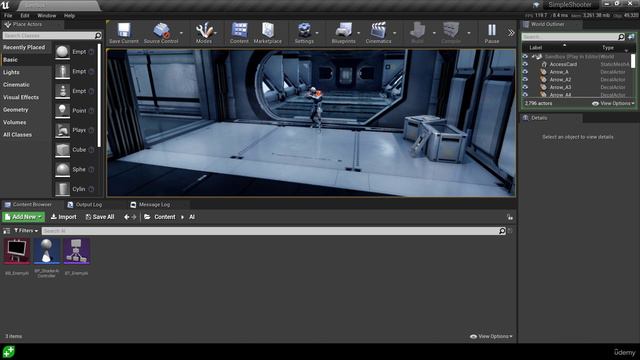Click the Save All button
Screen dimensions: 640x360
(100, 217)
